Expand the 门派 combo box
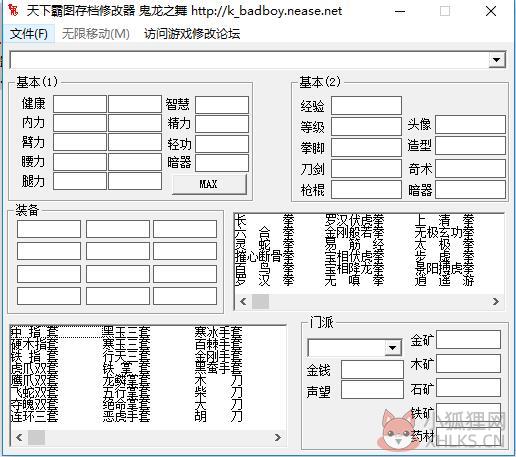 coord(393,348)
